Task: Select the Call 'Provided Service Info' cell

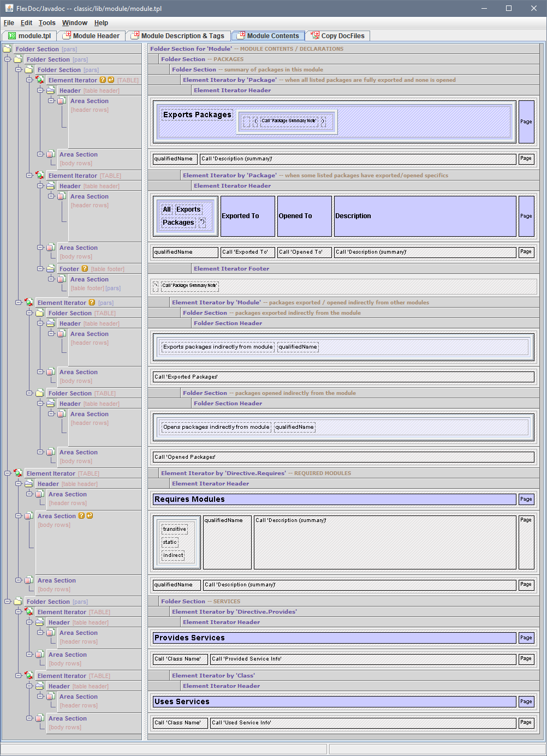Action: [363, 659]
